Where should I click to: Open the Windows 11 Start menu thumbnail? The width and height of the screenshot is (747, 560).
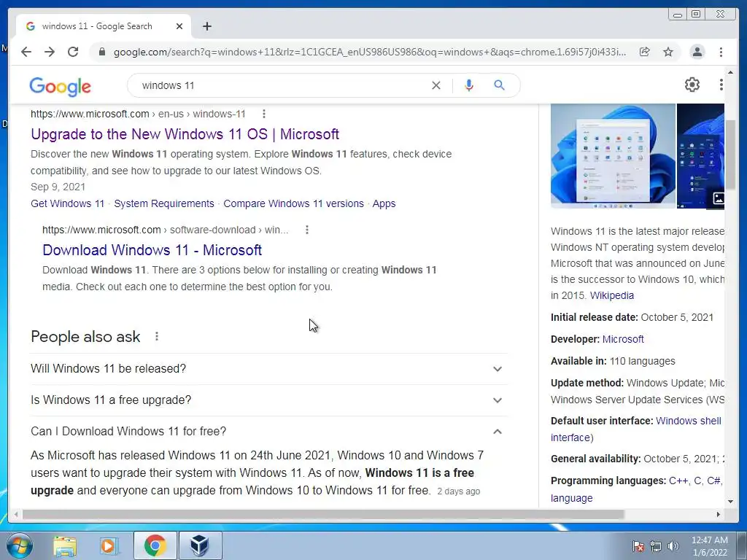pyautogui.click(x=613, y=156)
